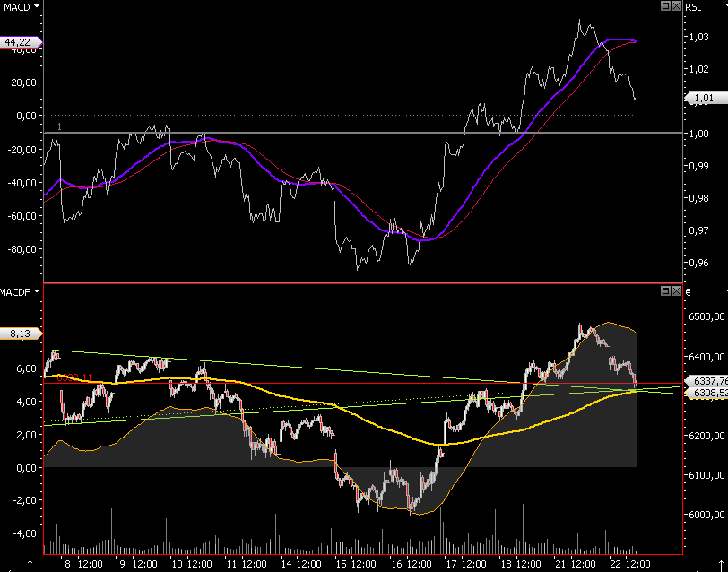Click the red 6333,11 horizontal line label
The image size is (728, 572).
[74, 378]
